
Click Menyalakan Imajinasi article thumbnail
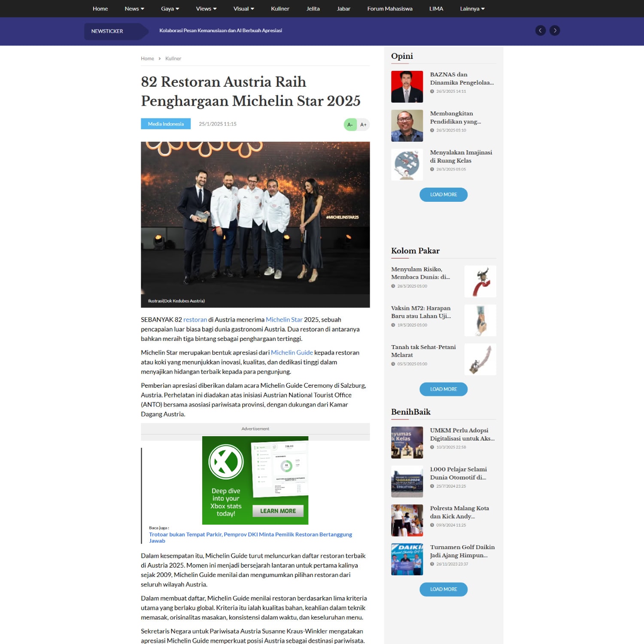[407, 164]
